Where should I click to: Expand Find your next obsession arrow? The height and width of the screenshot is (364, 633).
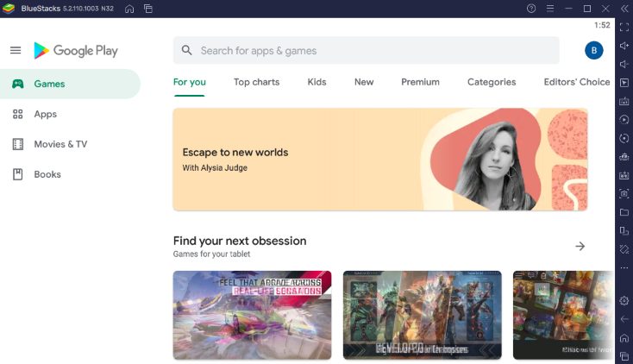point(580,246)
